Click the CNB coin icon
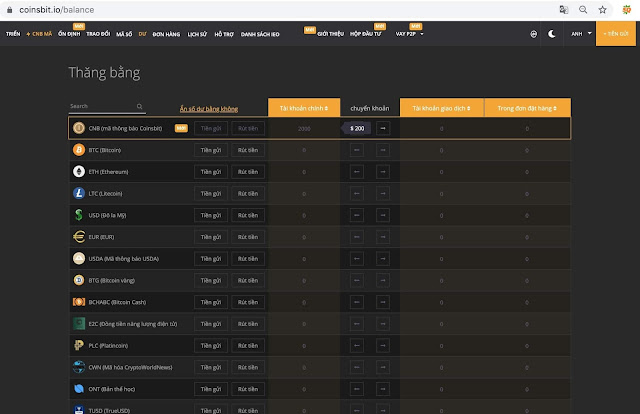 tap(79, 128)
